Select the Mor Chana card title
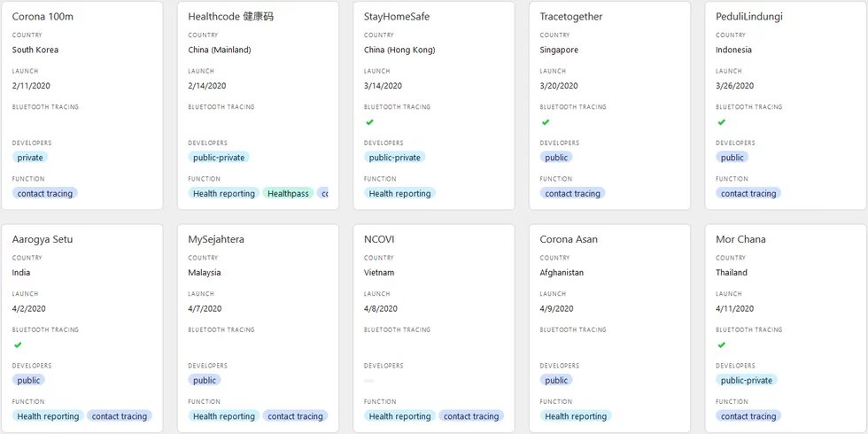Image resolution: width=868 pixels, height=434 pixels. tap(740, 239)
